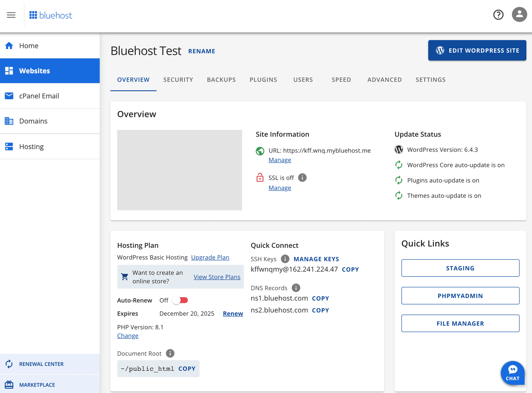Click Manage link under site URL
This screenshot has width=532, height=393.
pyautogui.click(x=280, y=160)
